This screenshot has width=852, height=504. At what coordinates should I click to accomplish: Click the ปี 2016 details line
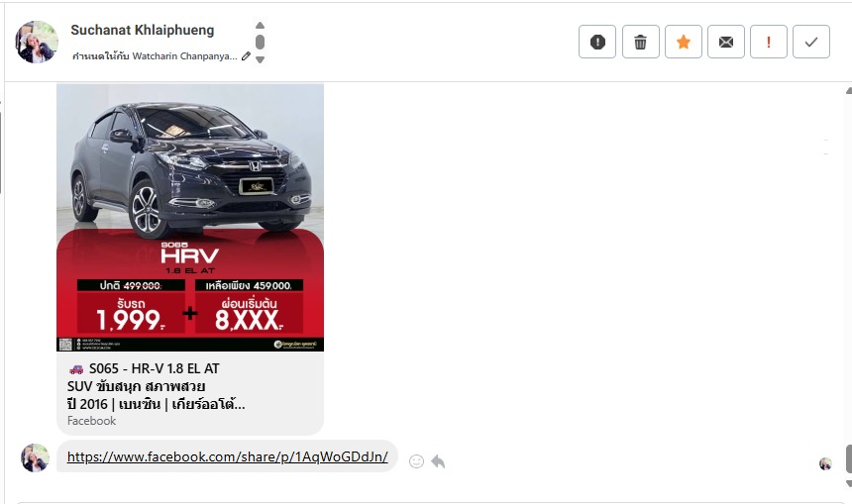(x=156, y=405)
